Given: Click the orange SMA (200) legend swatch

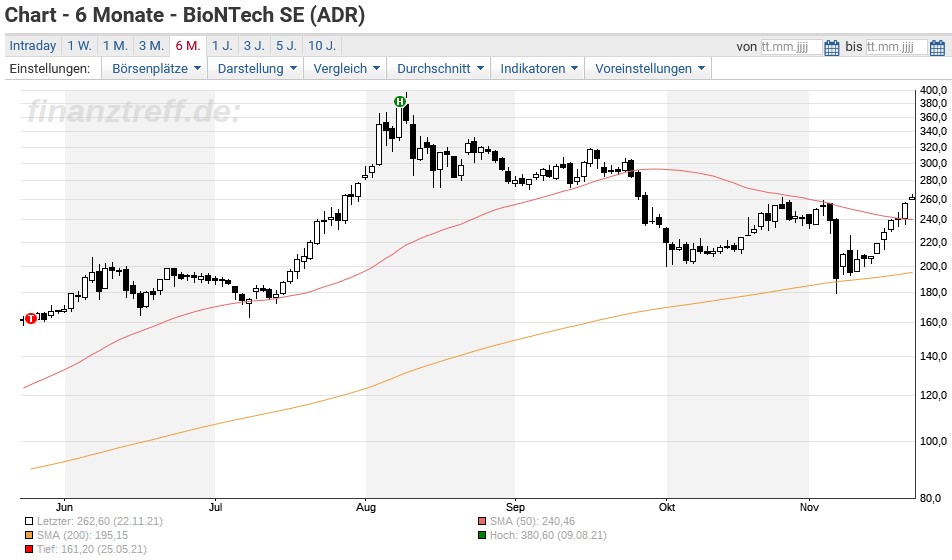Looking at the screenshot, I should [29, 535].
